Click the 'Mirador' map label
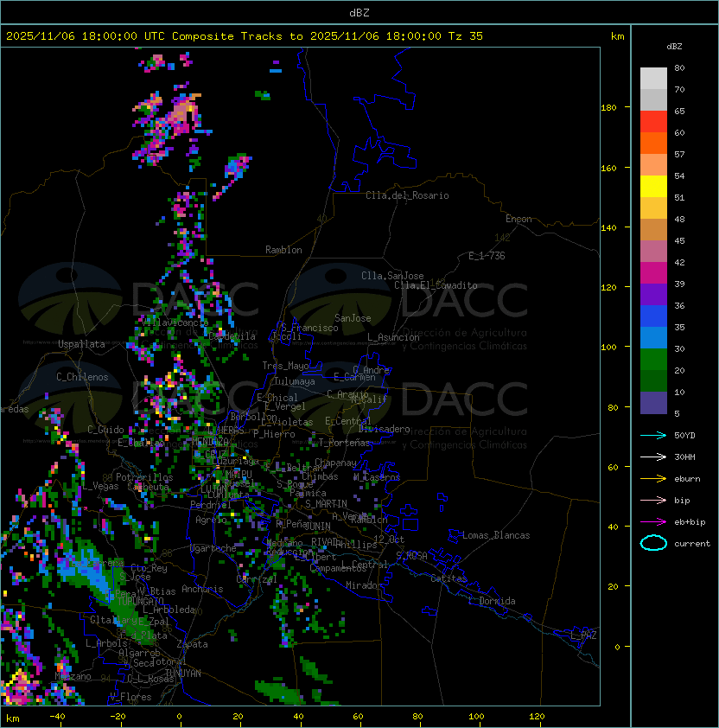Viewport: 719px width, 728px height. pos(365,585)
